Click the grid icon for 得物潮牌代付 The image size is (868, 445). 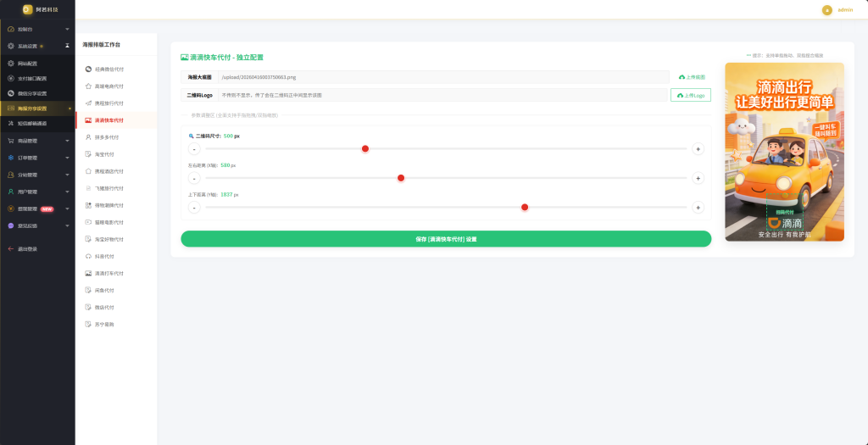(88, 205)
